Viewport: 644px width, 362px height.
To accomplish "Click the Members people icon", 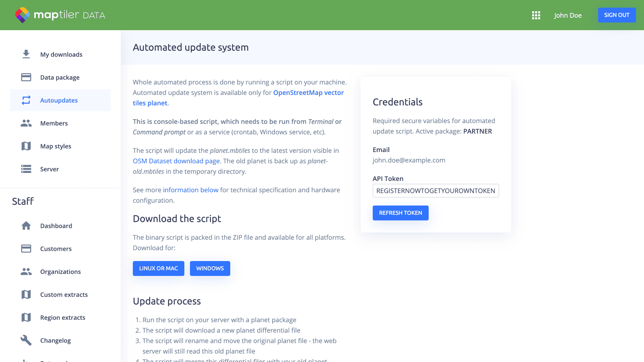I will click(x=26, y=123).
